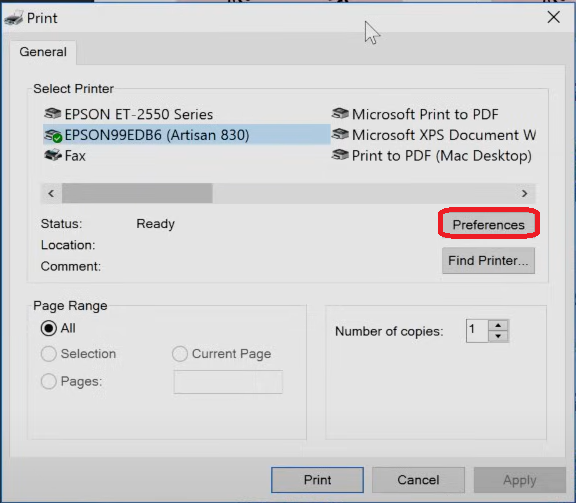This screenshot has height=503, width=576.
Task: Select the Fax printer icon
Action: pyautogui.click(x=53, y=156)
